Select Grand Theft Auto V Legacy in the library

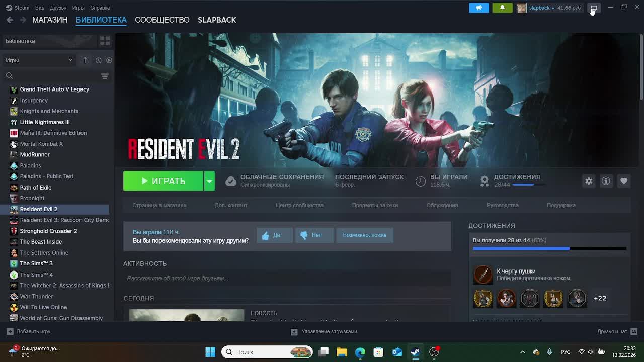pos(54,89)
